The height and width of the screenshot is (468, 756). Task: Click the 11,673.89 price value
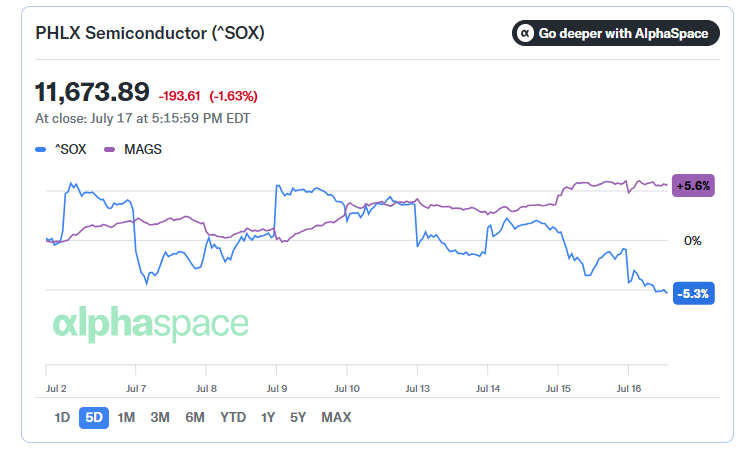coord(93,92)
